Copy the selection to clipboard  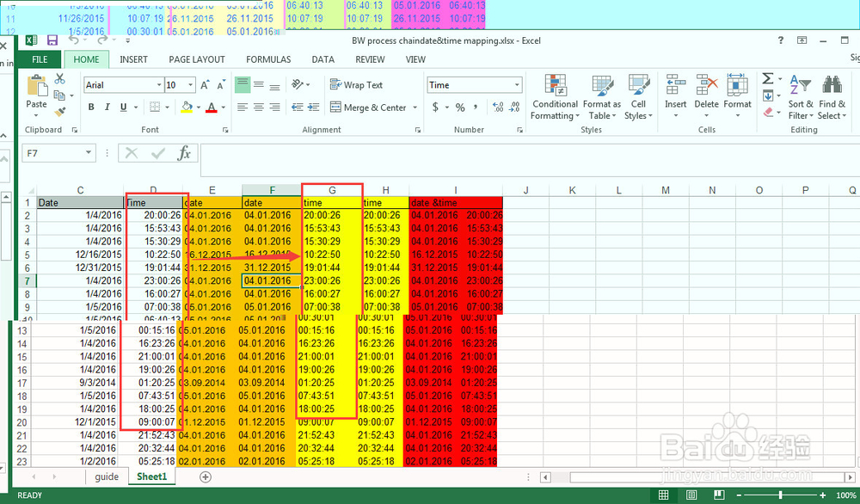pos(59,95)
